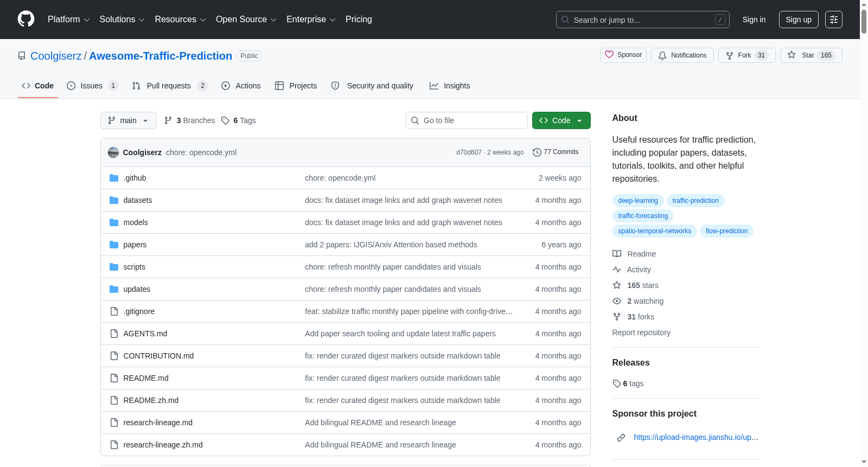This screenshot has height=467, width=868.
Task: Click the Activity pulse icon
Action: coord(617,270)
